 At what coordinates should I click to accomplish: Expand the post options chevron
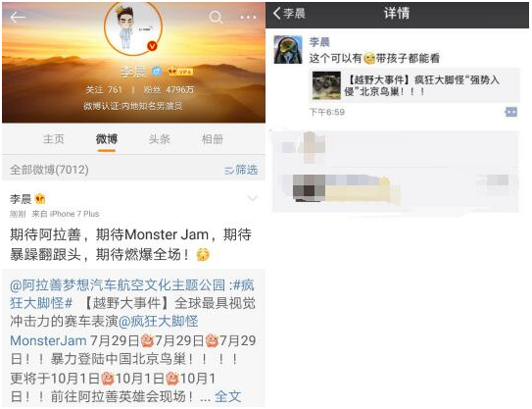tap(253, 198)
